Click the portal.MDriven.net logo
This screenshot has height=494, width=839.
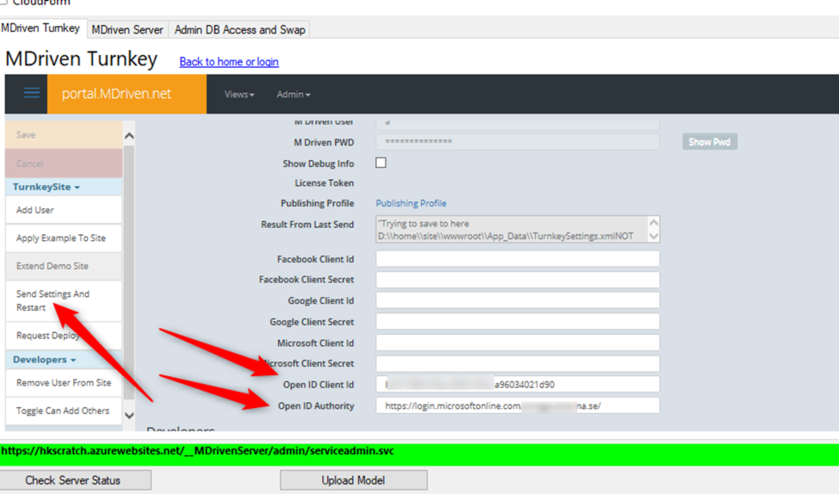pos(127,94)
